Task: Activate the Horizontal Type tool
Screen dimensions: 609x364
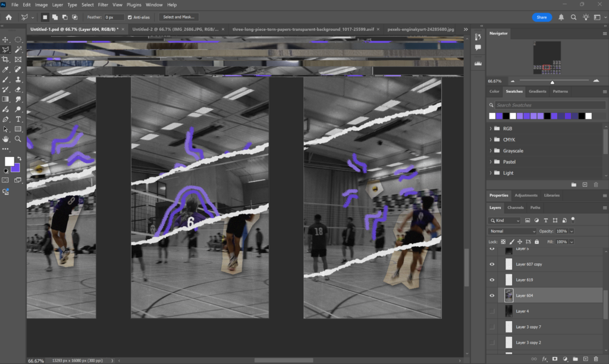Action: (x=18, y=119)
